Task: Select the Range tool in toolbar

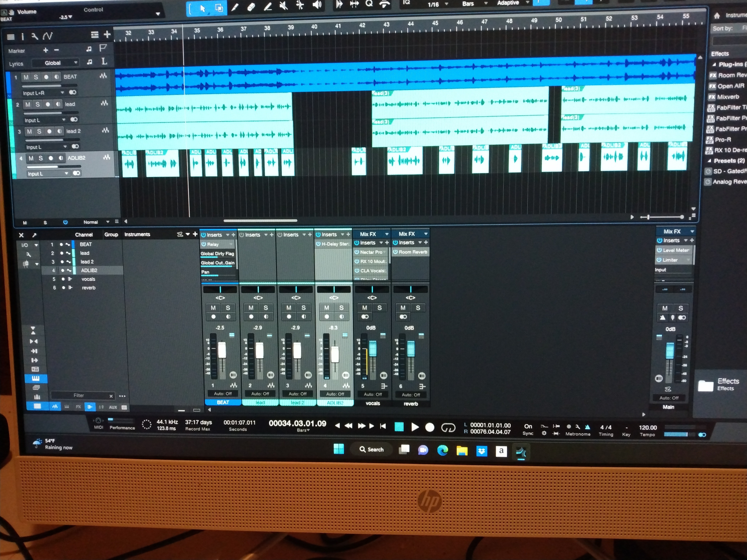Action: (x=219, y=8)
